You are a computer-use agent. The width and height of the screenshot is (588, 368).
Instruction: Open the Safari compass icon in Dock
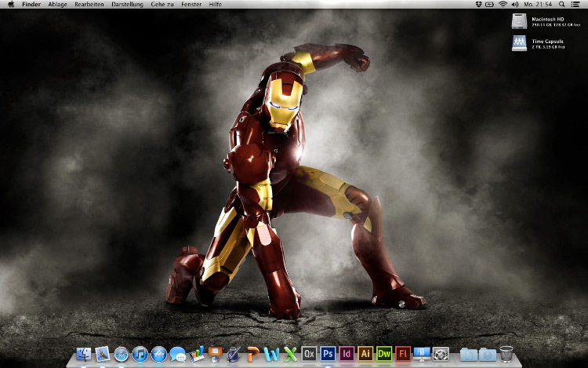121,354
